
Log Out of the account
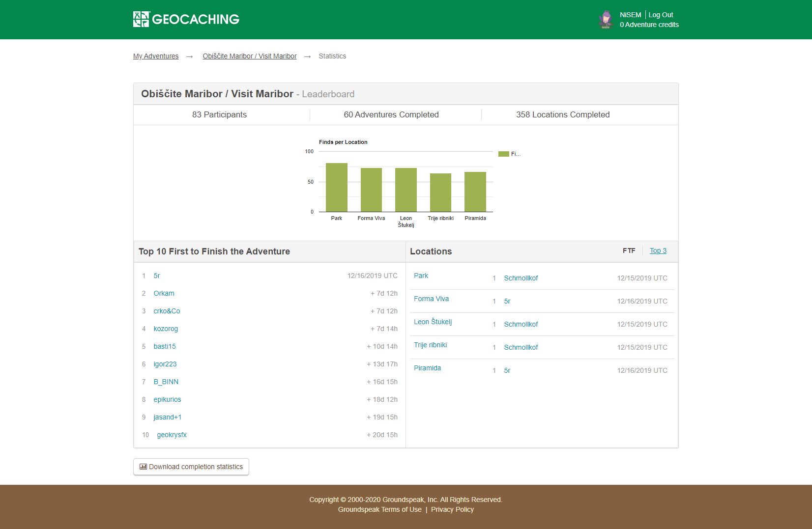[661, 15]
